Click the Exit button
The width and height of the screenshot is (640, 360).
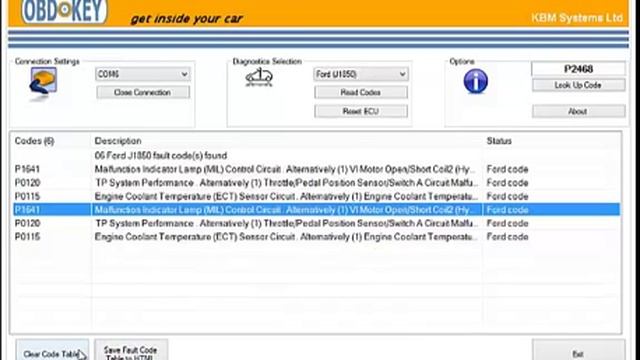(x=578, y=350)
